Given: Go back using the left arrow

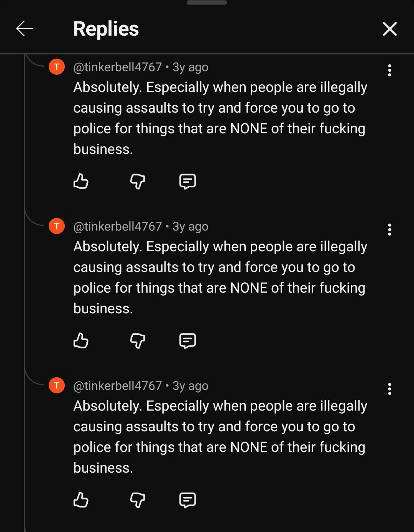Looking at the screenshot, I should coord(25,29).
